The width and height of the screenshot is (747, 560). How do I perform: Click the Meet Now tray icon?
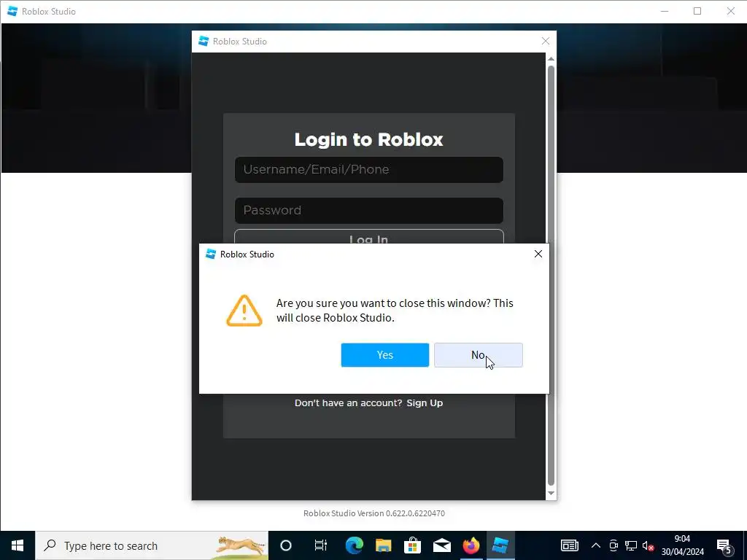[x=614, y=545]
